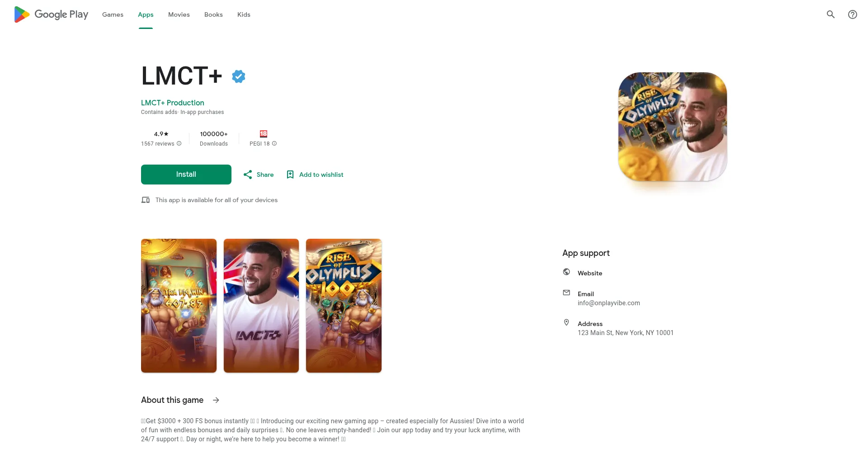Open the Rise of Olympus 100 screenshot
The width and height of the screenshot is (868, 449).
tap(344, 306)
